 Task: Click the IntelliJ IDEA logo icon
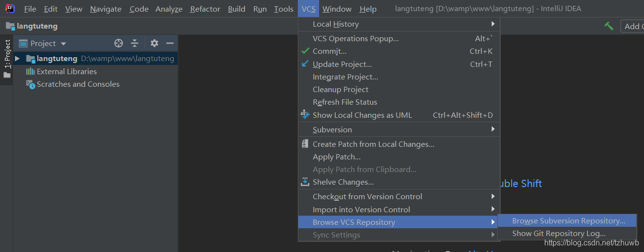[10, 9]
